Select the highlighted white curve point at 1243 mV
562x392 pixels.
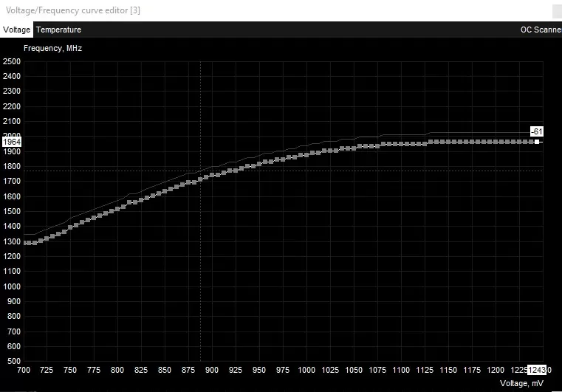tap(537, 142)
